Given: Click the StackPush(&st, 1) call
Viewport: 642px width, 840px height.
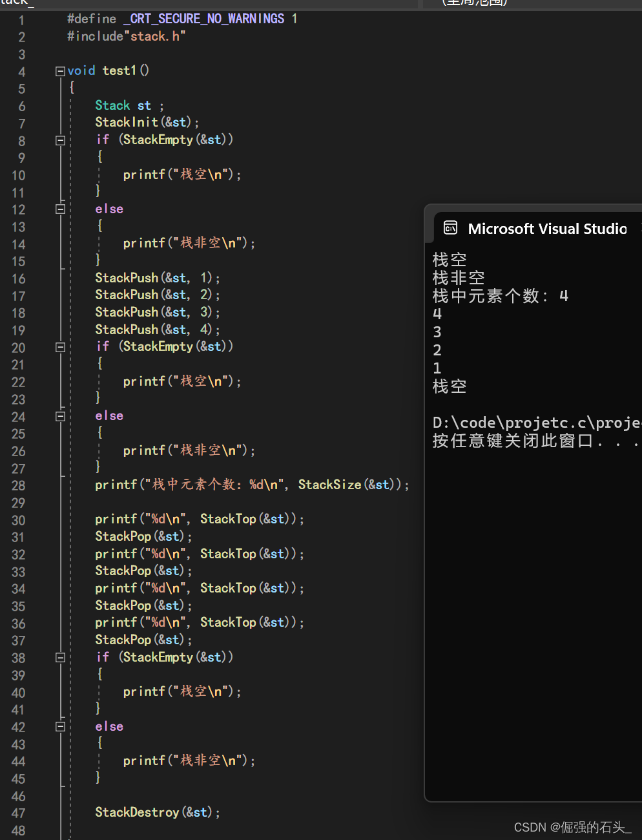Looking at the screenshot, I should [158, 278].
